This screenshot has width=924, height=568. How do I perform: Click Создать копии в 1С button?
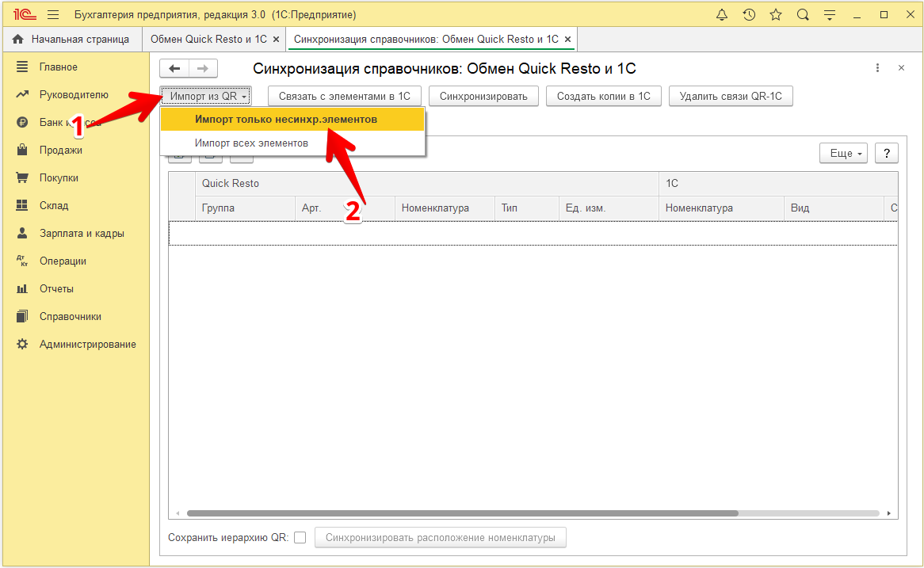[x=604, y=96]
